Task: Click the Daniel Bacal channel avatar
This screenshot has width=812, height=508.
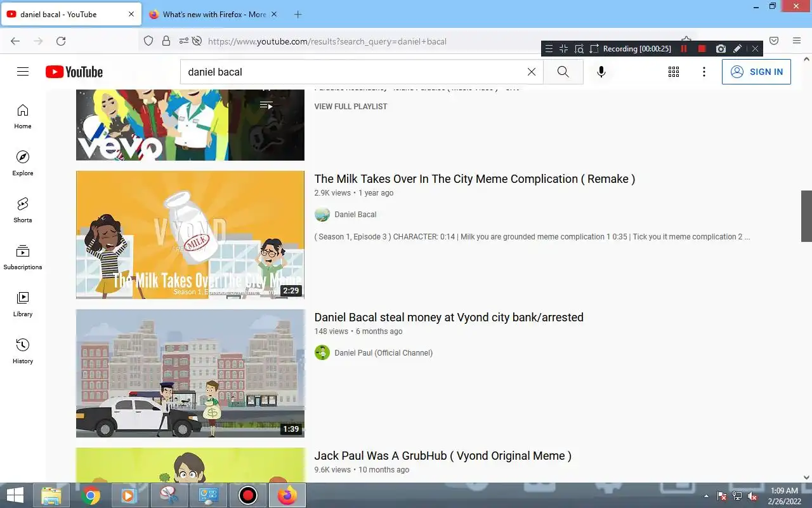Action: click(x=322, y=215)
